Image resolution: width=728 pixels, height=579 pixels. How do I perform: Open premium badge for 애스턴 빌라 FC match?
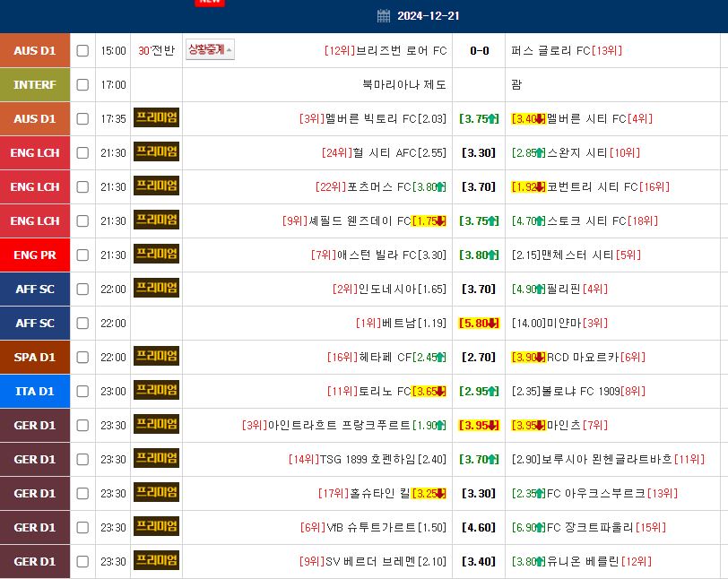tap(157, 254)
